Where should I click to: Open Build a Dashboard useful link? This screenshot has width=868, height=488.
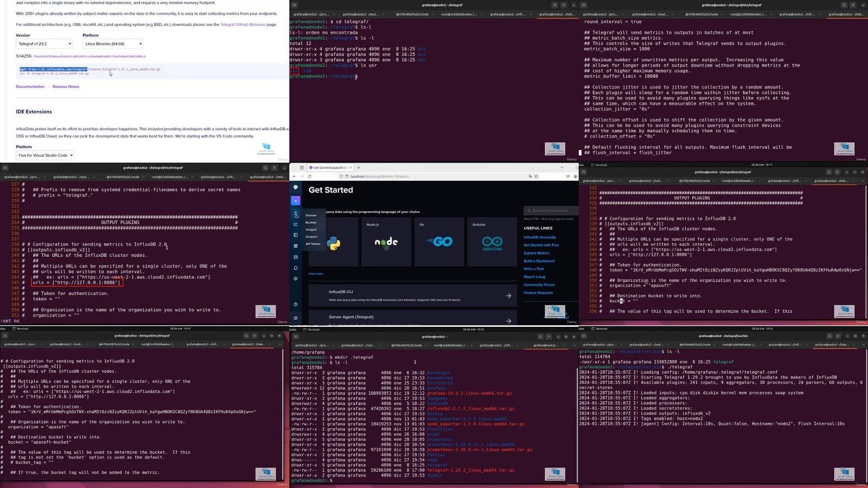pyautogui.click(x=539, y=261)
